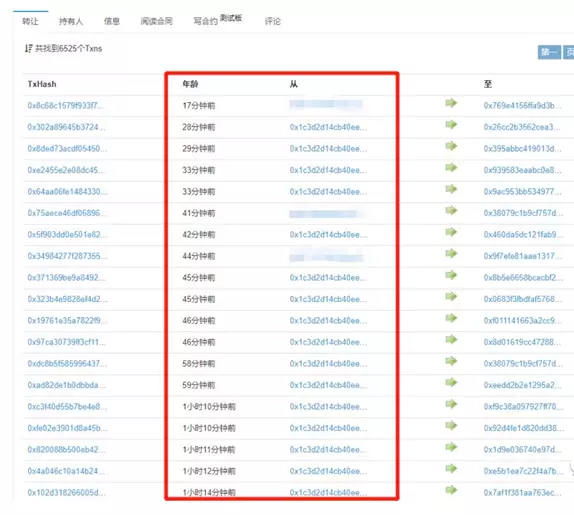Image resolution: width=574 pixels, height=515 pixels.
Task: Open sender address in the 1小时14分钟前 row
Action: [328, 493]
